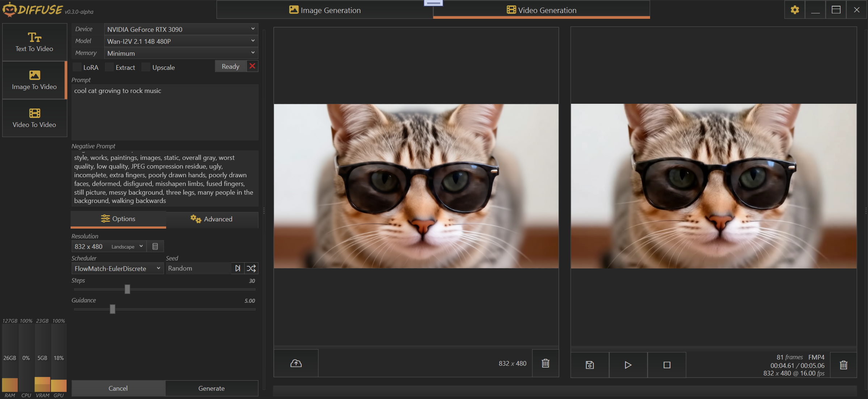Expand the FlowMatch-EulerDiscrete scheduler dropdown
Image resolution: width=868 pixels, height=399 pixels.
pyautogui.click(x=117, y=268)
